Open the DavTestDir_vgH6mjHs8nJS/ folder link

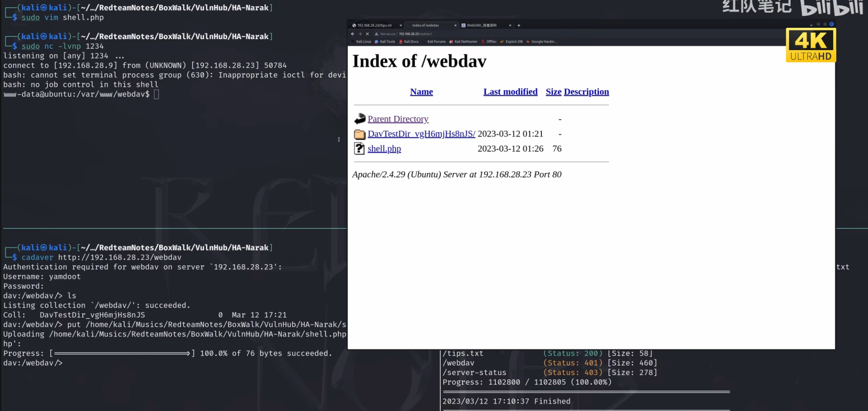(x=421, y=134)
